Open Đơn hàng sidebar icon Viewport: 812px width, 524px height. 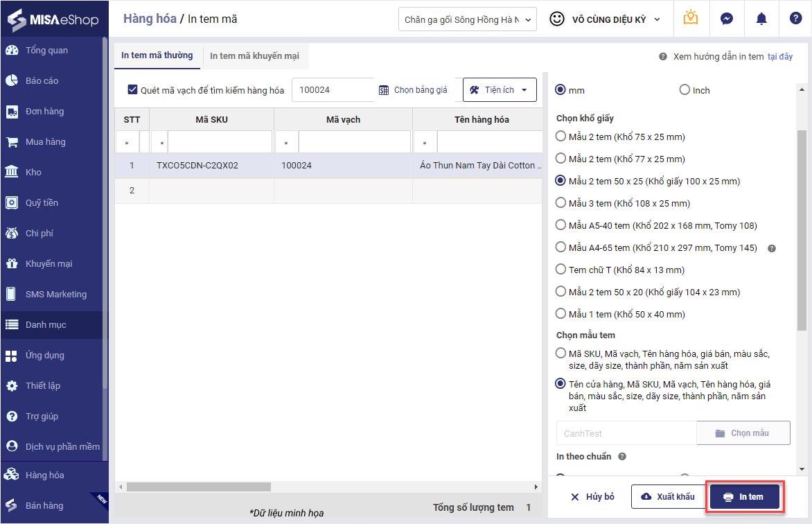click(x=11, y=112)
